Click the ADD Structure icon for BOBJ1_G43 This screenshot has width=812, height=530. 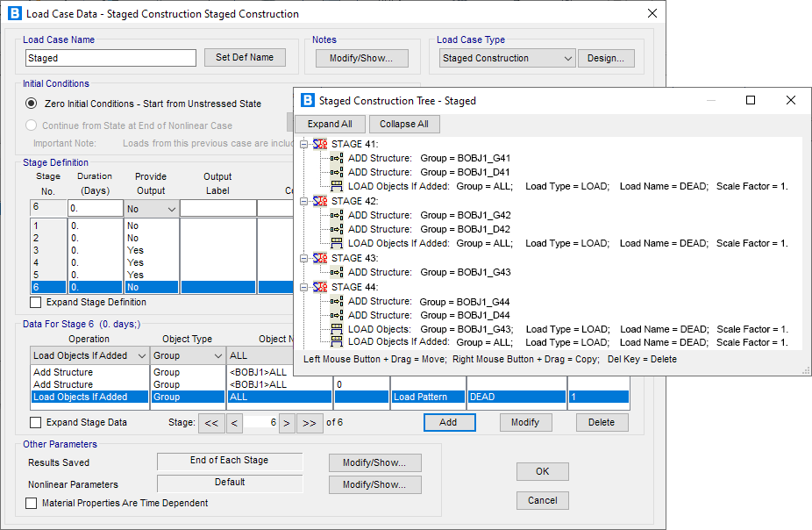(x=337, y=273)
